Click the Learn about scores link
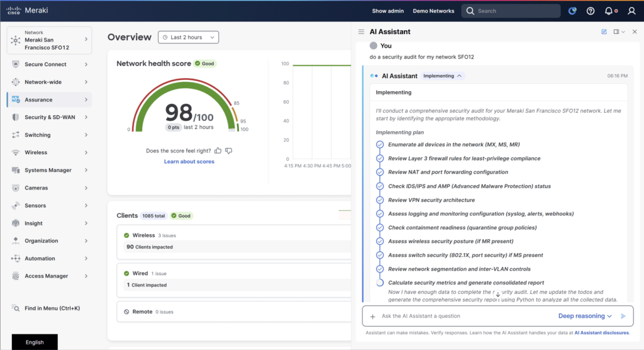The image size is (644, 350). click(x=189, y=162)
